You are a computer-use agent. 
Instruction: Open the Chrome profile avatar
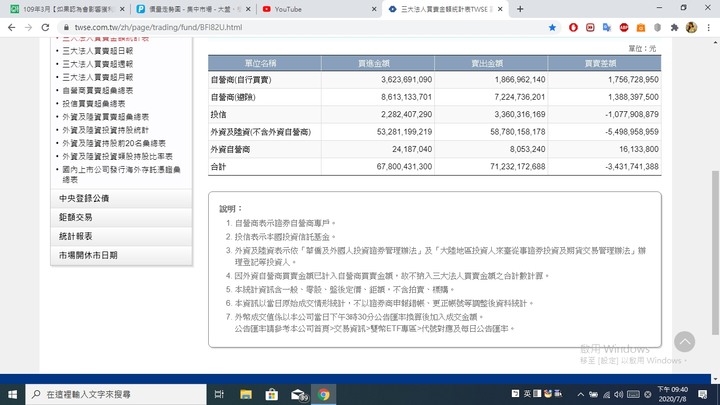(x=691, y=28)
